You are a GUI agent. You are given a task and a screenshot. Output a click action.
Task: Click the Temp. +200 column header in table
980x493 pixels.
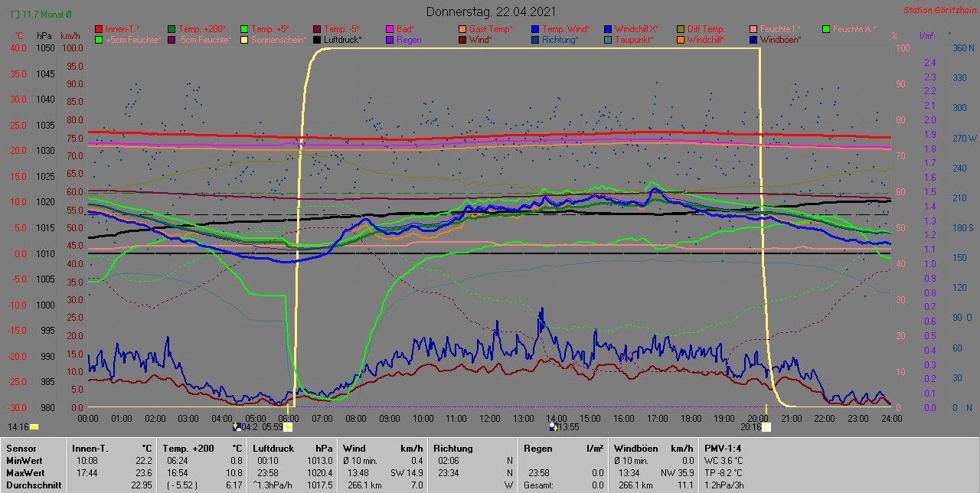tap(190, 448)
